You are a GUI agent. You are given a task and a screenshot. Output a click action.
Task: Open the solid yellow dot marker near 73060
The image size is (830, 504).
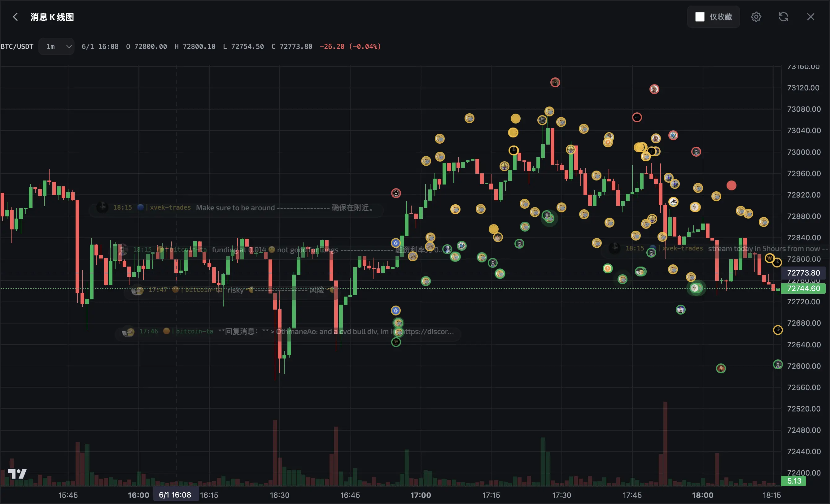coord(515,119)
